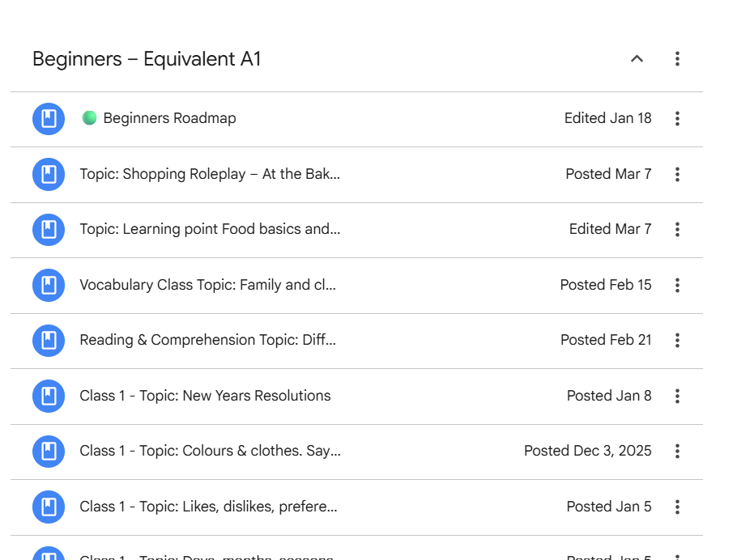
Task: Open Beginners Roadmap material
Action: pyautogui.click(x=169, y=119)
